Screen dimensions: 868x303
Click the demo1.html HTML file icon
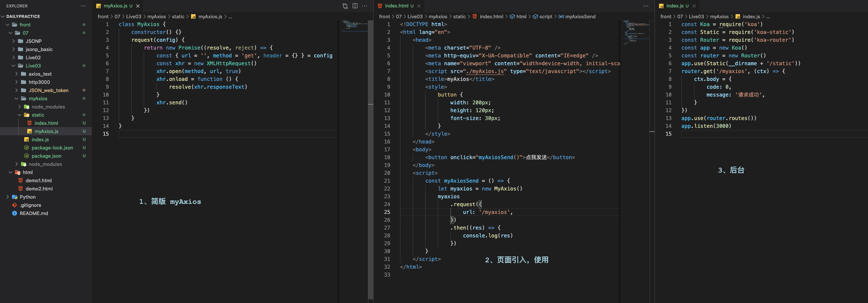click(21, 180)
